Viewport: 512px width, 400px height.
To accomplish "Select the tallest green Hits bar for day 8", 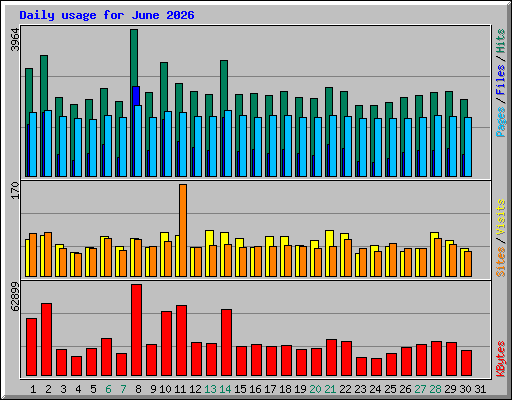I will point(134,57).
